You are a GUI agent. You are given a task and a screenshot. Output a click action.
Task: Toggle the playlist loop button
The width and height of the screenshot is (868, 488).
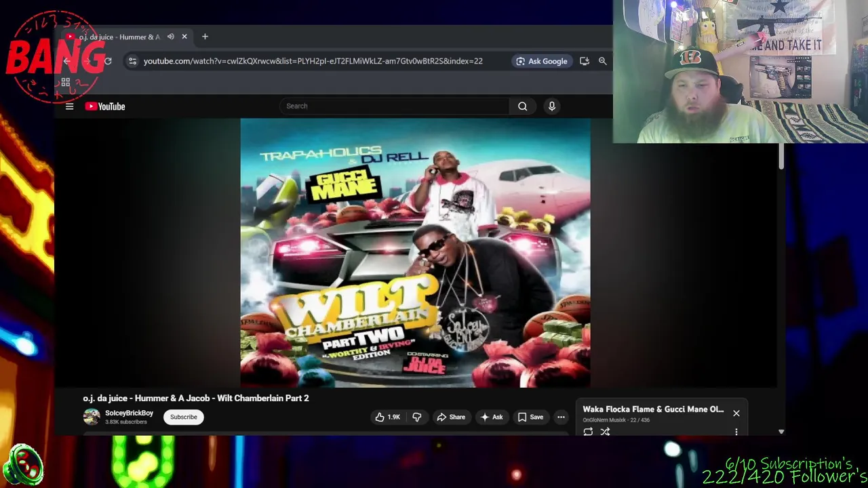click(588, 431)
